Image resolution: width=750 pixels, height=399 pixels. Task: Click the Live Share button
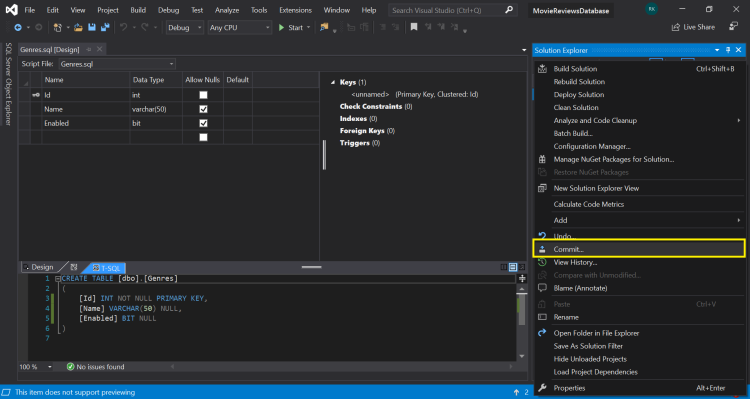(693, 27)
